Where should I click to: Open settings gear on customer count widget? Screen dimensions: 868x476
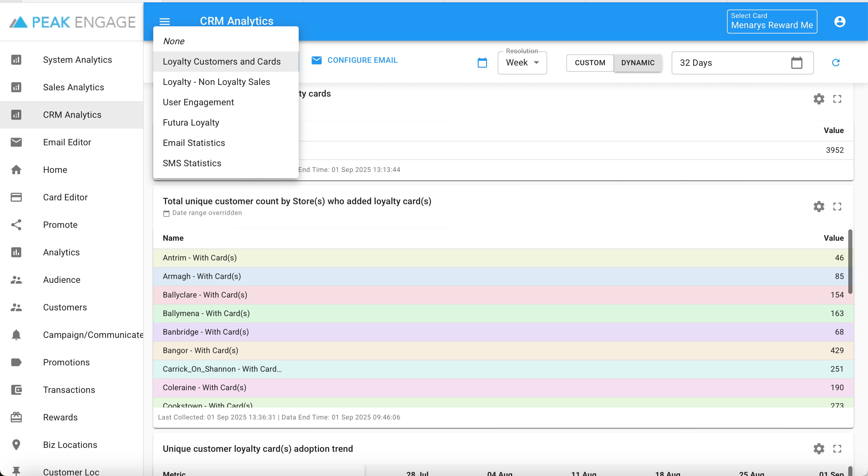[819, 206]
